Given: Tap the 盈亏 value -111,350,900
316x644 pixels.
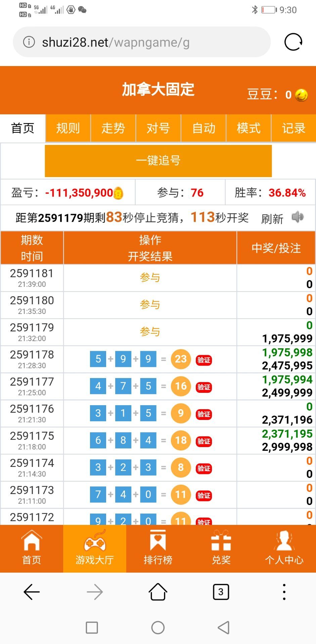Looking at the screenshot, I should 79,193.
